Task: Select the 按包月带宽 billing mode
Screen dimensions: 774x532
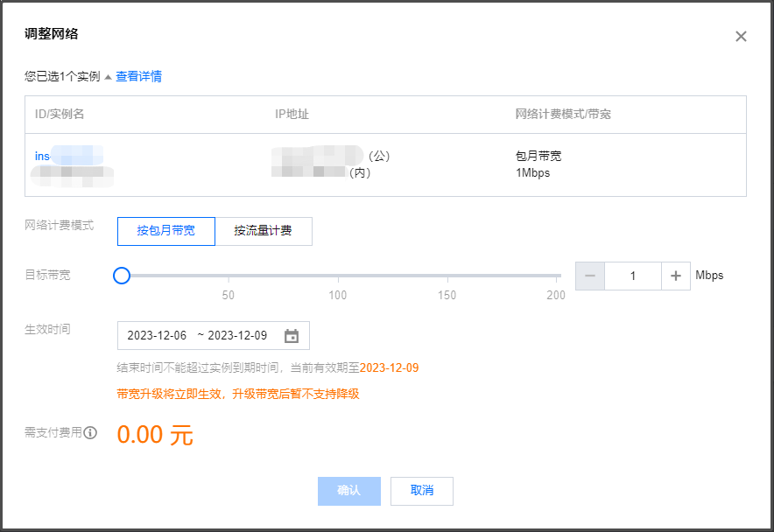Action: 165,232
